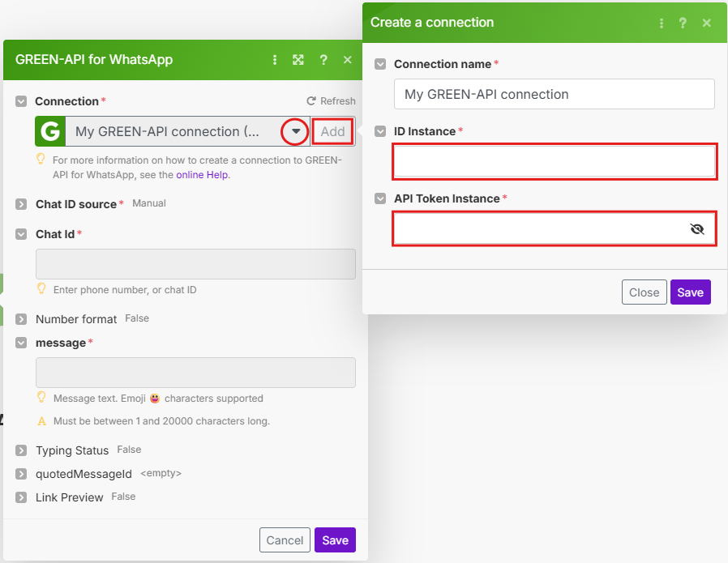This screenshot has width=728, height=563.
Task: Expand the Number format option
Action: pyautogui.click(x=21, y=319)
